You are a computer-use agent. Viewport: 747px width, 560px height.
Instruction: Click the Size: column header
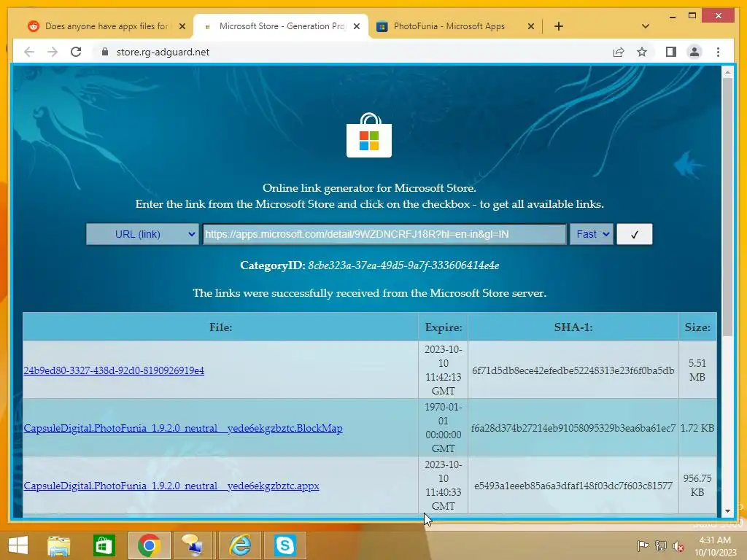tap(697, 327)
